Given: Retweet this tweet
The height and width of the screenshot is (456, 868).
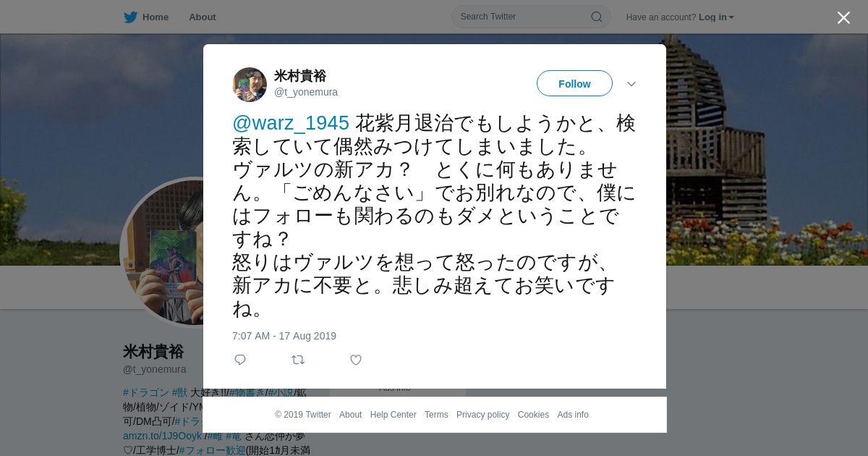Looking at the screenshot, I should [x=298, y=360].
